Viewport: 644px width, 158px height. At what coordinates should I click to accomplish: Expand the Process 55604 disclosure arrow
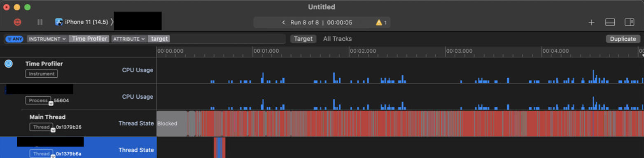(x=51, y=103)
